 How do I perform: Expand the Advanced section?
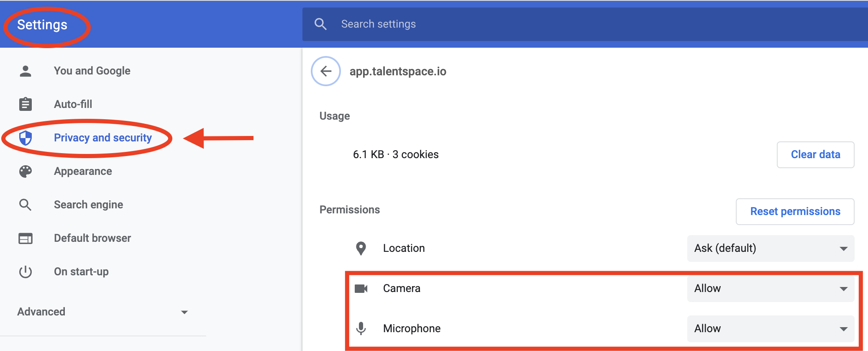(x=102, y=312)
